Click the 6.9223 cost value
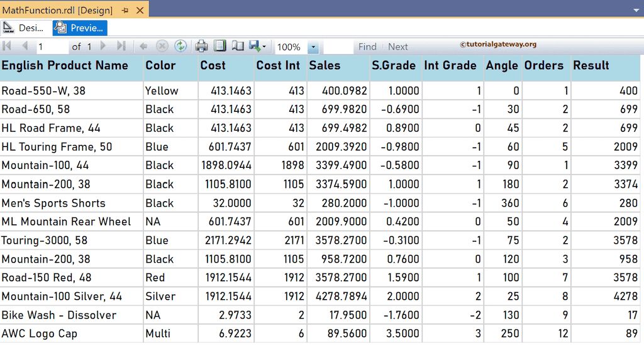 click(235, 334)
